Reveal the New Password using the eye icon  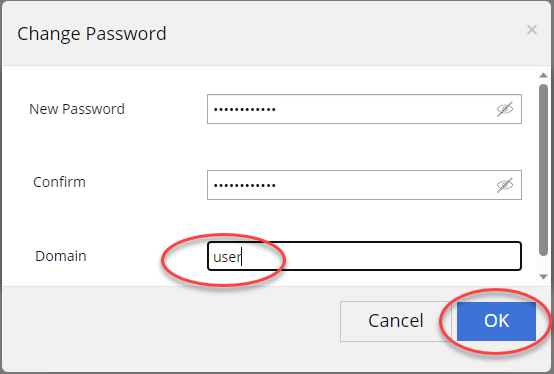tap(505, 109)
